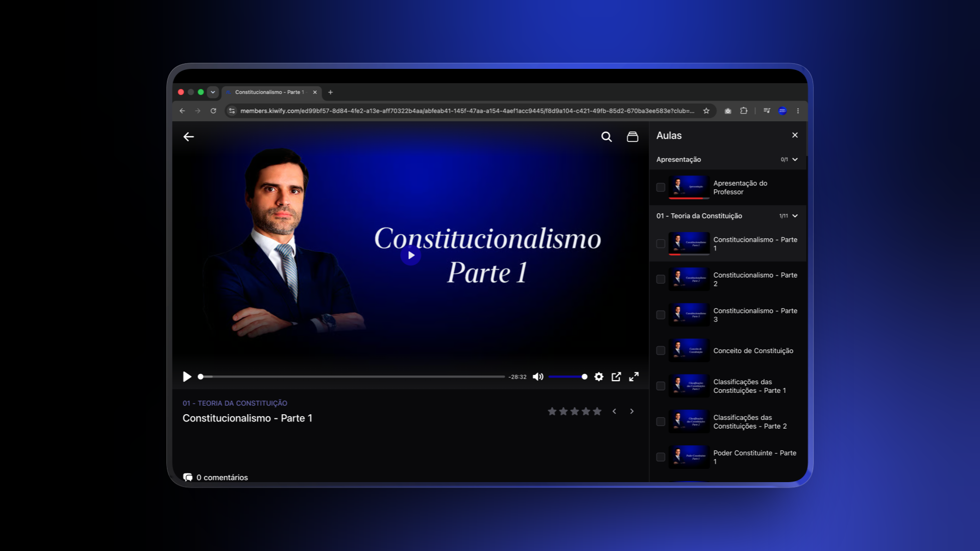Play the video using bottom-left play control
Image resolution: width=980 pixels, height=551 pixels.
coord(187,377)
